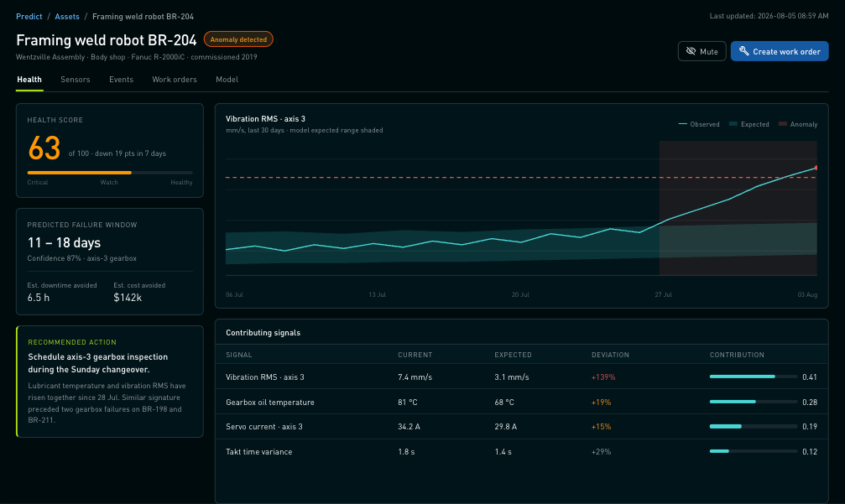Click the health score progress bar

tap(110, 172)
